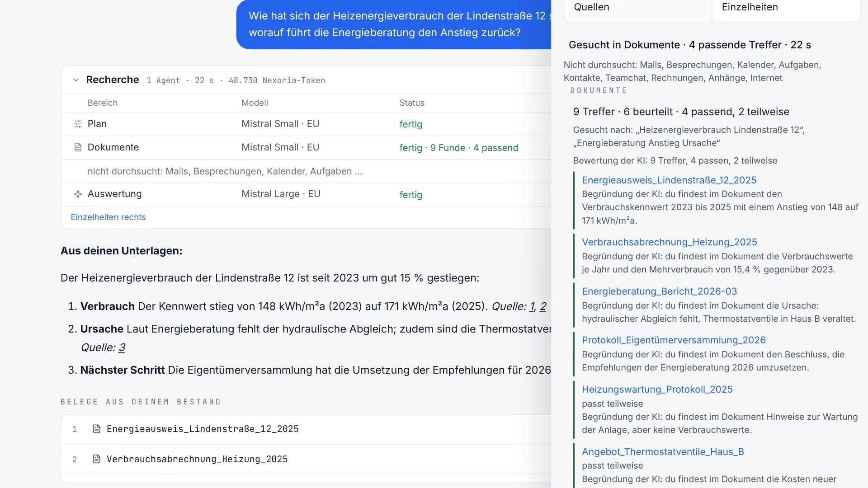Switch to the Quellen tab
This screenshot has width=868, height=488.
tap(638, 8)
